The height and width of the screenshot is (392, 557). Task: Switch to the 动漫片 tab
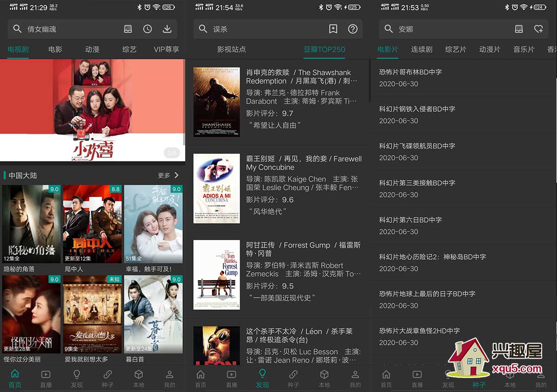[x=490, y=49]
